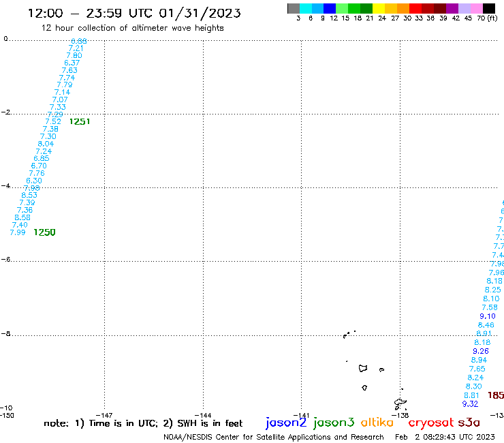The image size is (504, 443).
Task: Select the altika satellite legend label
Action: pos(377,423)
